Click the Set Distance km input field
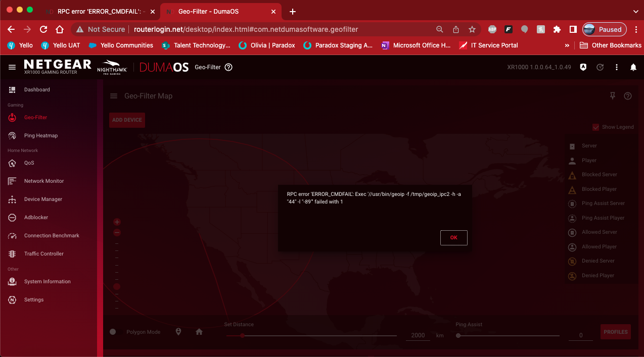 point(418,335)
